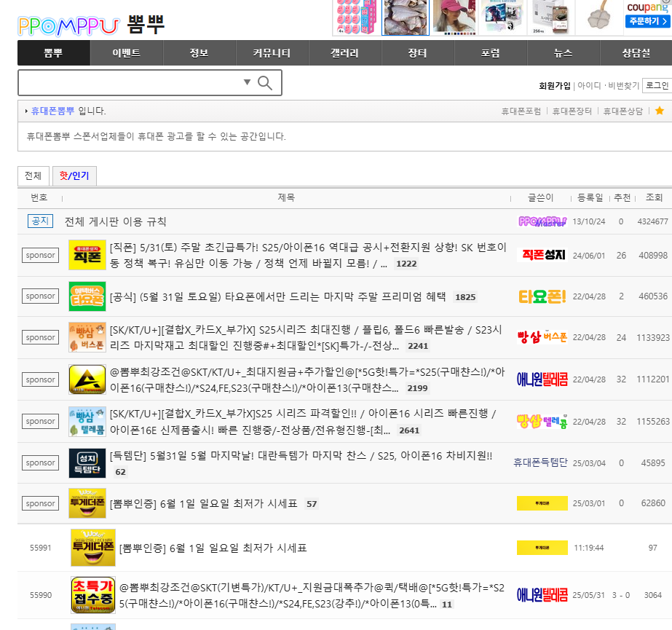
Task: Click the 성지 득템단 sponsor thumbnail
Action: (87, 463)
